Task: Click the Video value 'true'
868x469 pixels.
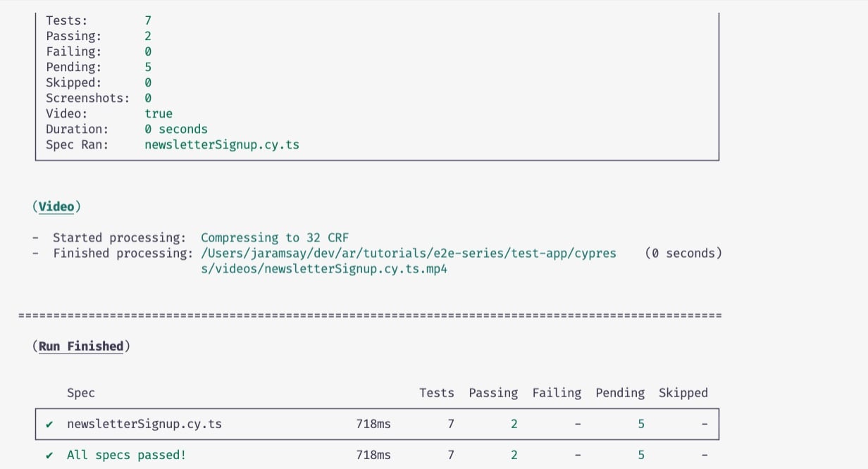Action: tap(159, 113)
